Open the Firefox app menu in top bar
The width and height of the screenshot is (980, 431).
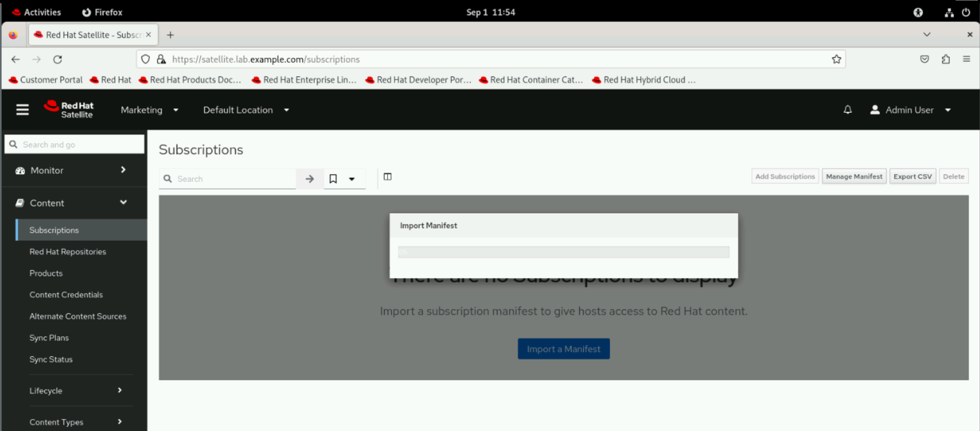coord(102,12)
